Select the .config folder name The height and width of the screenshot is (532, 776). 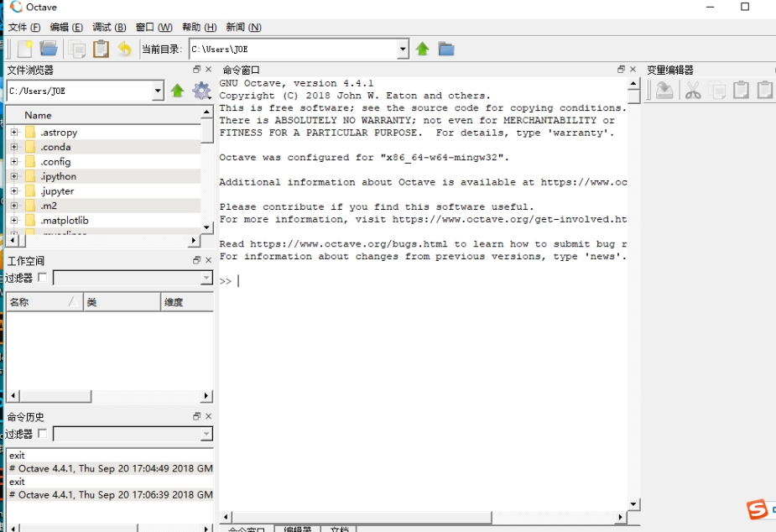(55, 162)
